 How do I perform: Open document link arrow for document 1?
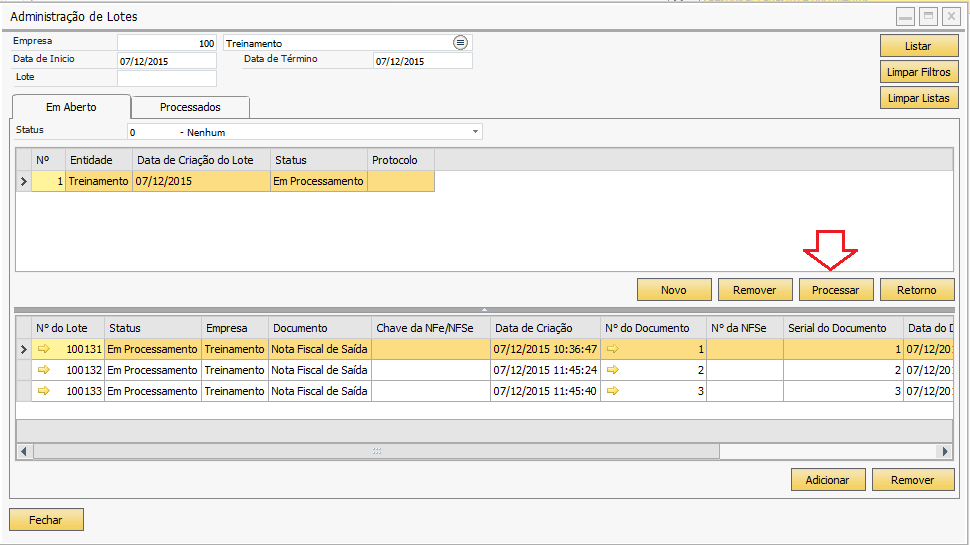[612, 349]
